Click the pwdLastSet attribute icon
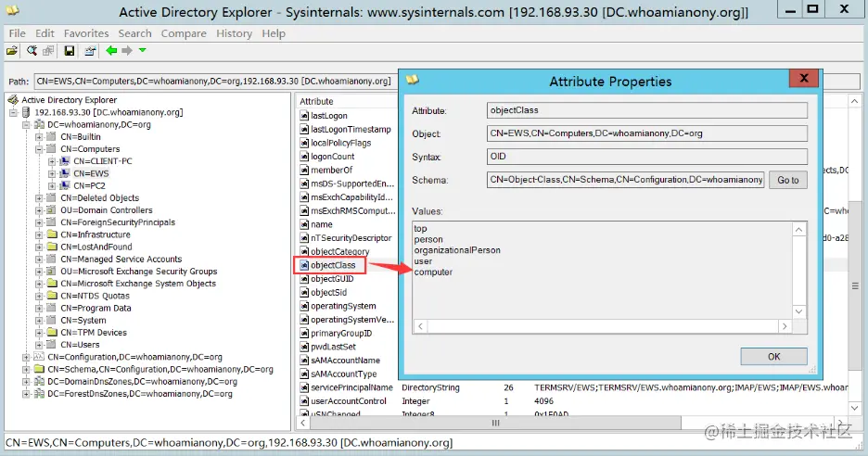This screenshot has width=868, height=456. point(304,347)
